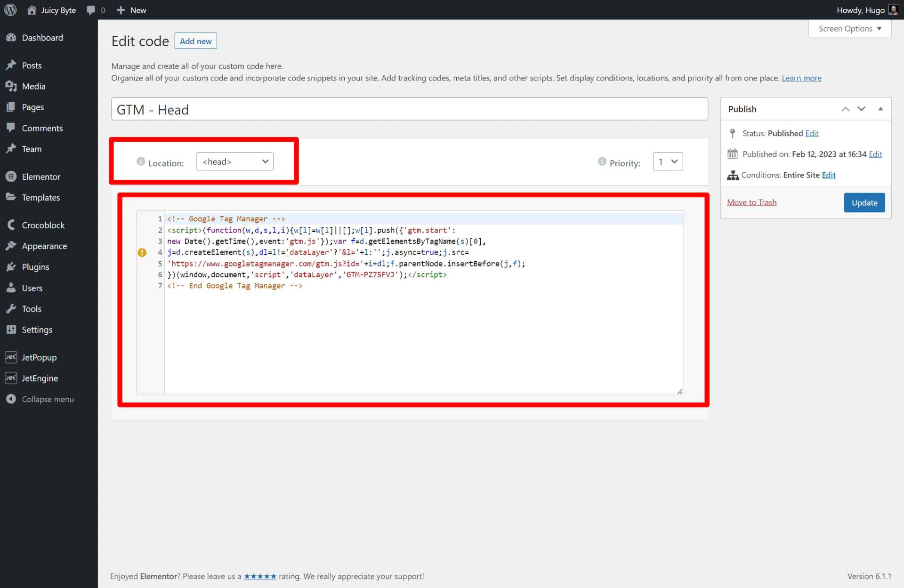904x588 pixels.
Task: Click the JetPopup sidebar icon
Action: (11, 357)
